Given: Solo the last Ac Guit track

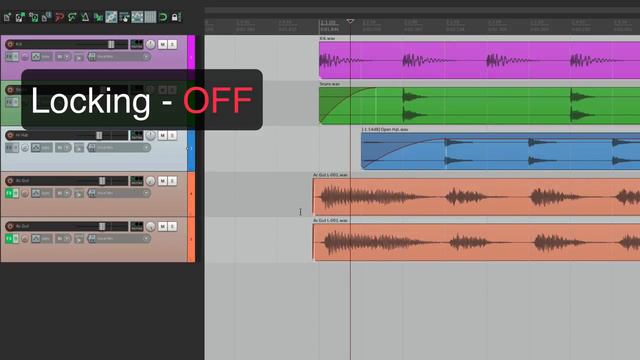Looking at the screenshot, I should click(172, 226).
